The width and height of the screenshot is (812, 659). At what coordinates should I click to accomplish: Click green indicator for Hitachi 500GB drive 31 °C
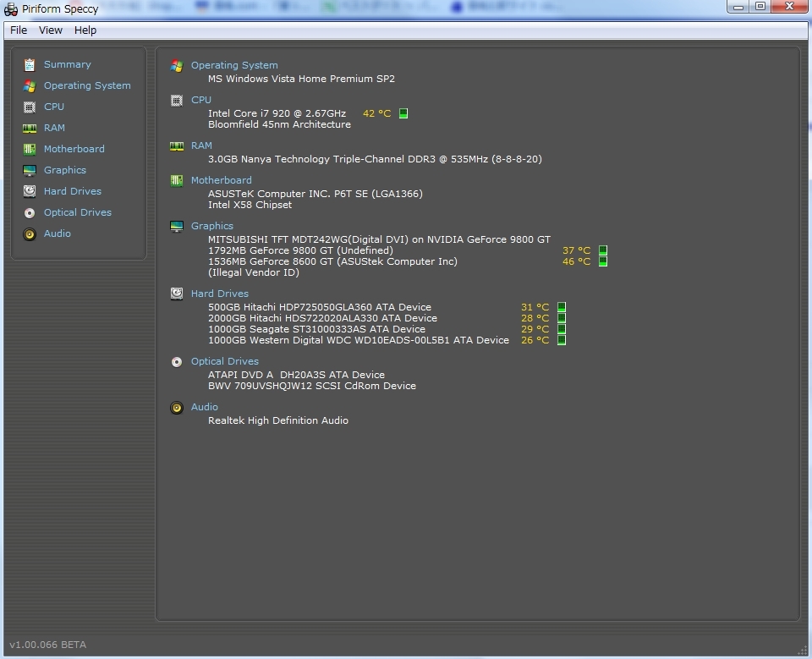click(562, 307)
